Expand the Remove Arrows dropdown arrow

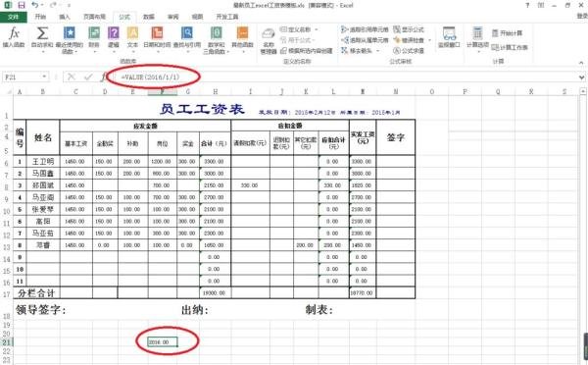378,50
